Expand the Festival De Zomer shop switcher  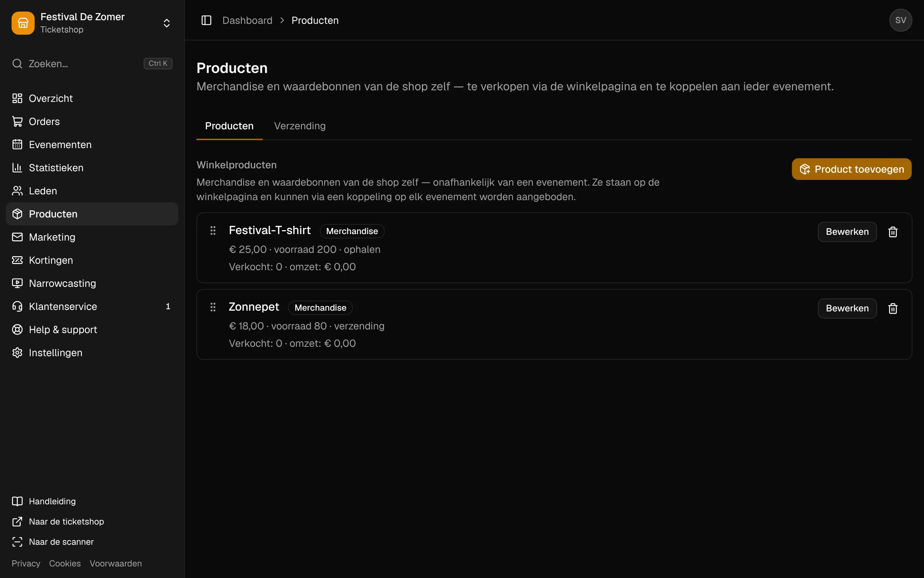tap(166, 23)
